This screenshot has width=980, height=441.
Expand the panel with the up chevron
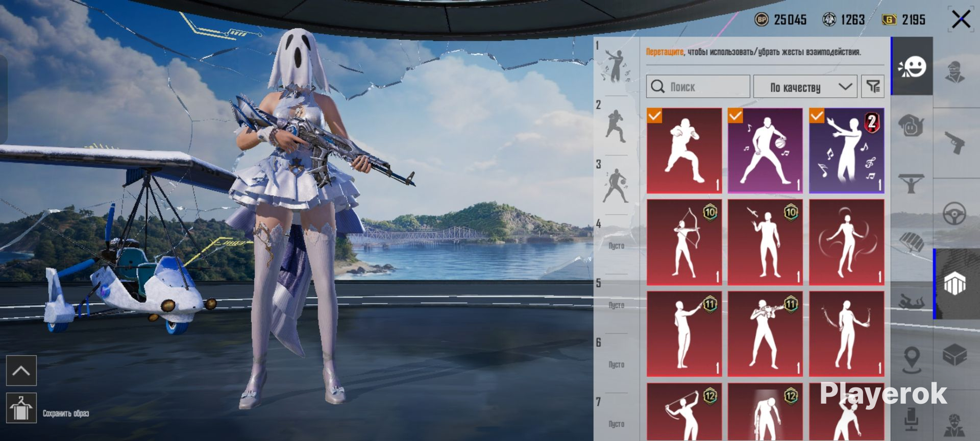pos(21,371)
